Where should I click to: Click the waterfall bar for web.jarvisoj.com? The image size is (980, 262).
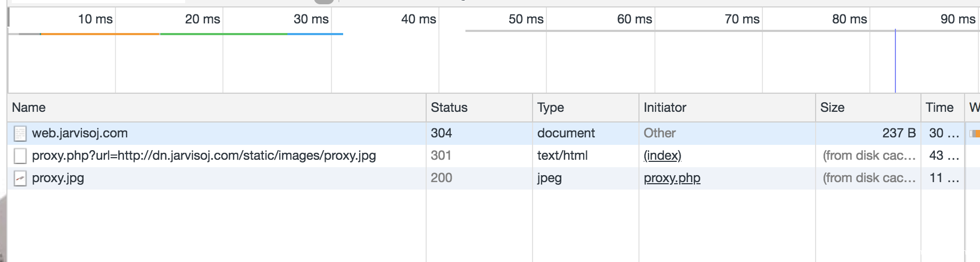[x=975, y=134]
